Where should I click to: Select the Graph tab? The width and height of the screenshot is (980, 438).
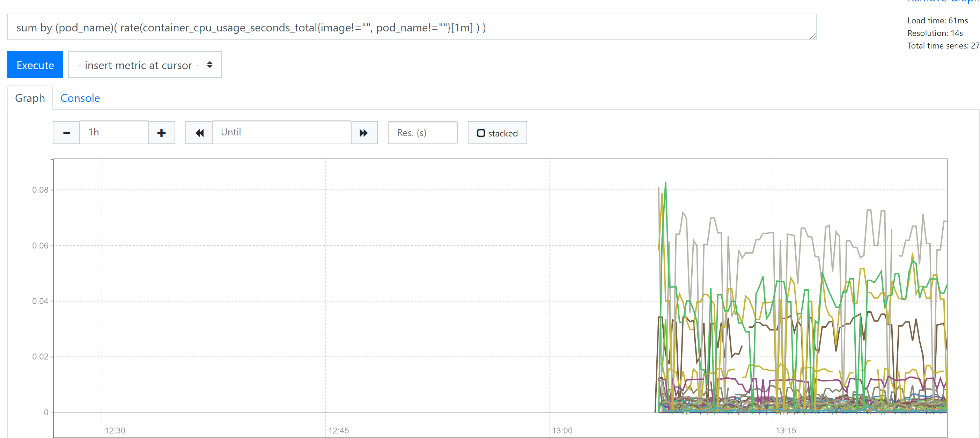tap(30, 98)
